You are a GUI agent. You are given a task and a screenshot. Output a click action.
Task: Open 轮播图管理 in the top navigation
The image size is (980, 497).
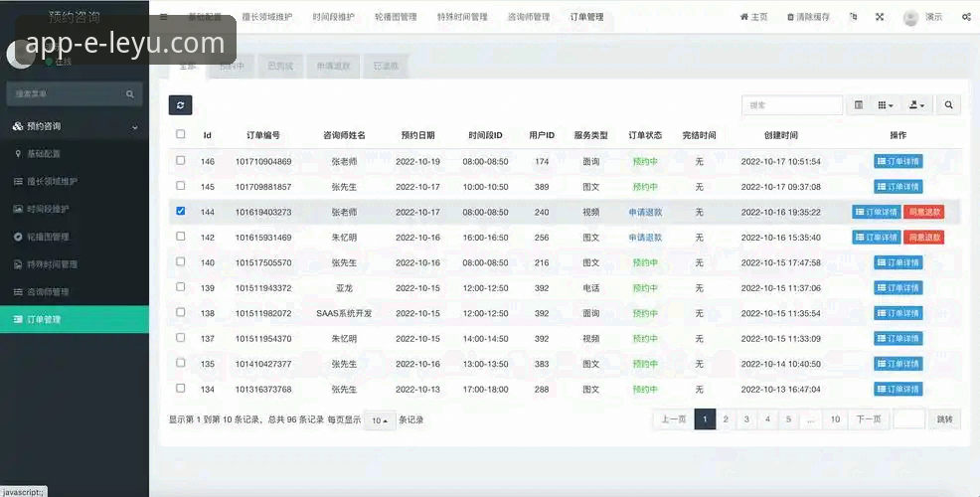[396, 17]
